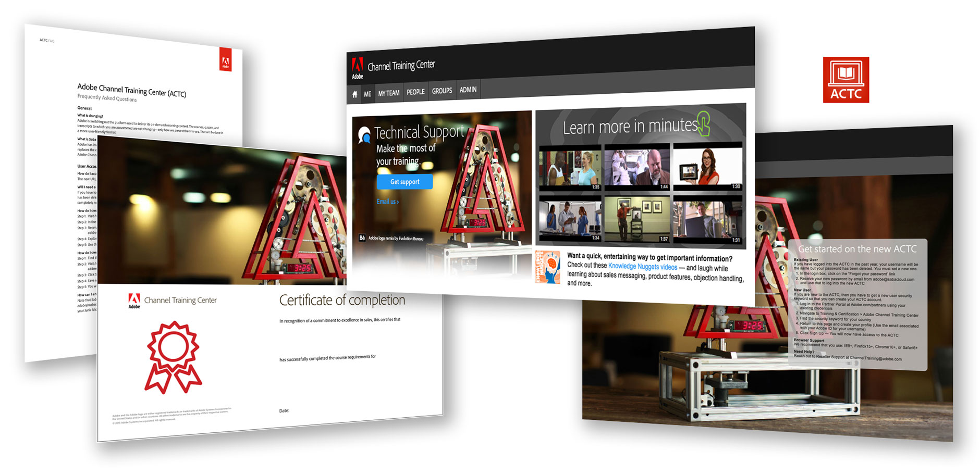Click the Adobe logo on FAQ document
This screenshot has width=980, height=475.
pyautogui.click(x=225, y=59)
